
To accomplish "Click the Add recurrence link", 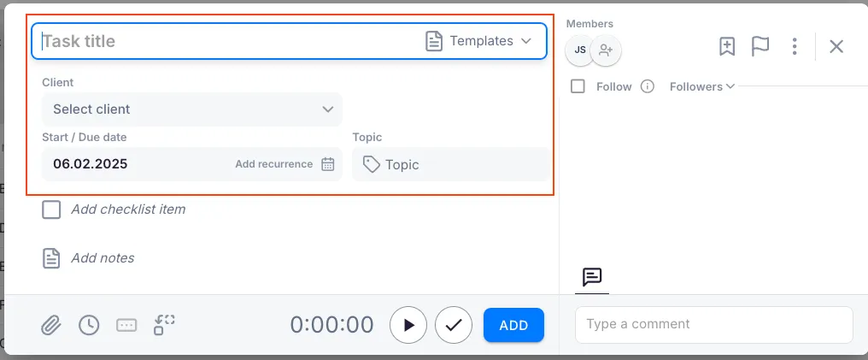I will click(x=273, y=164).
